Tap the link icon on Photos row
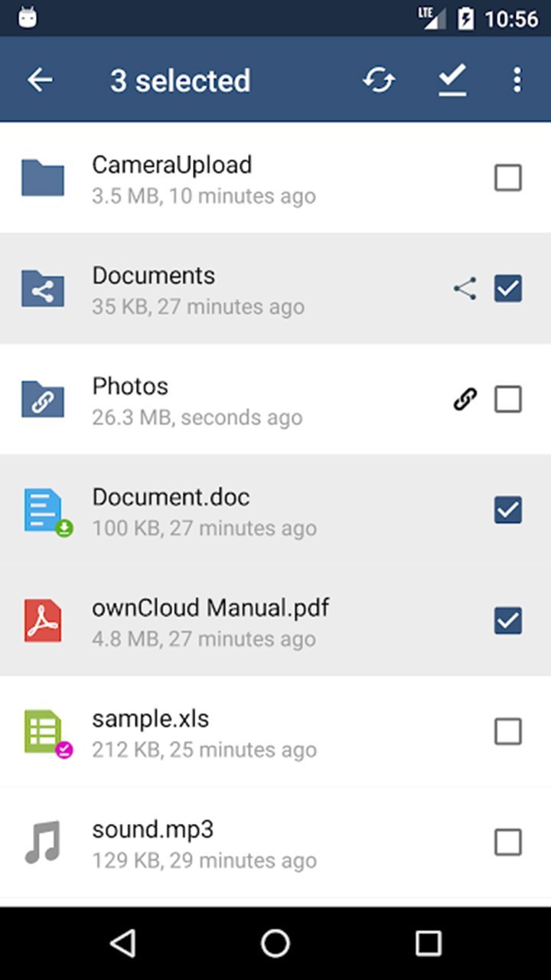 tap(465, 400)
